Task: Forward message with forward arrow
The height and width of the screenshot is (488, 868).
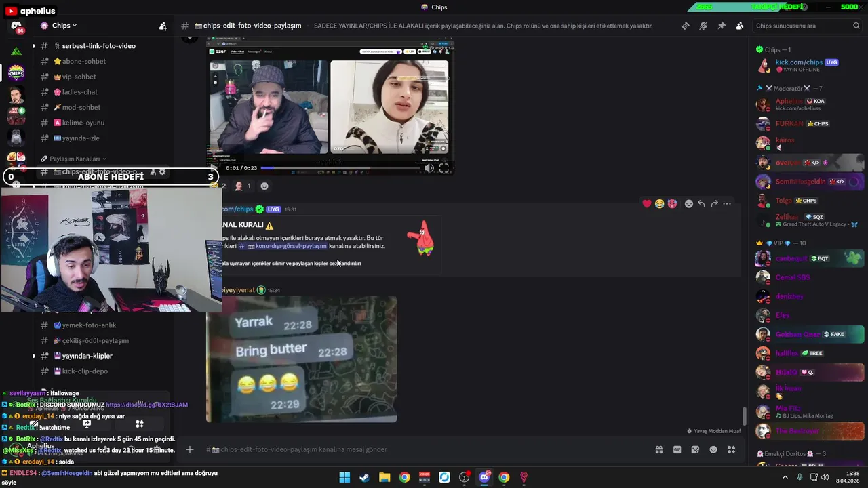Action: pos(714,203)
